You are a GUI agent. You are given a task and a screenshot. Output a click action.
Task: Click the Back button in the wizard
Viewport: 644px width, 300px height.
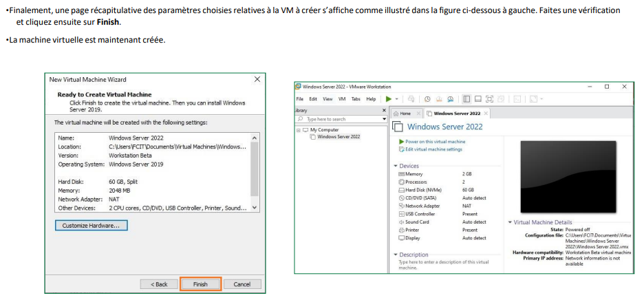(x=160, y=284)
